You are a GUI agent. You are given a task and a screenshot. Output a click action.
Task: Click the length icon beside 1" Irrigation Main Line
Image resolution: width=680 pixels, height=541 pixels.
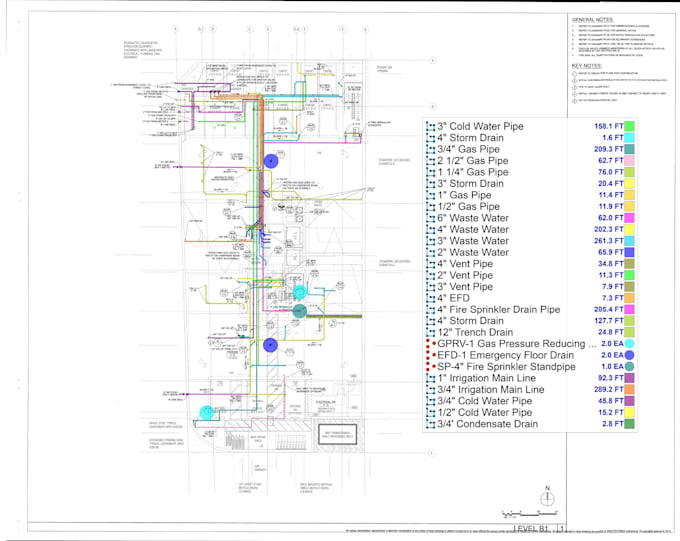pos(431,378)
